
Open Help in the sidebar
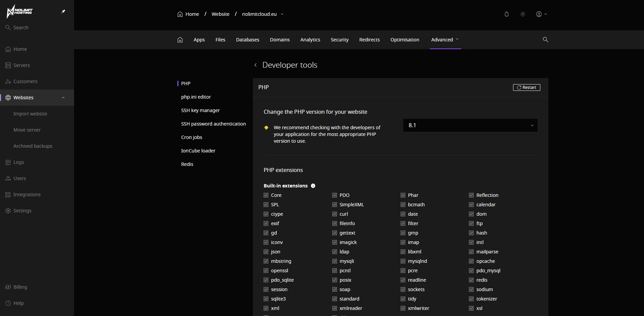37,303
